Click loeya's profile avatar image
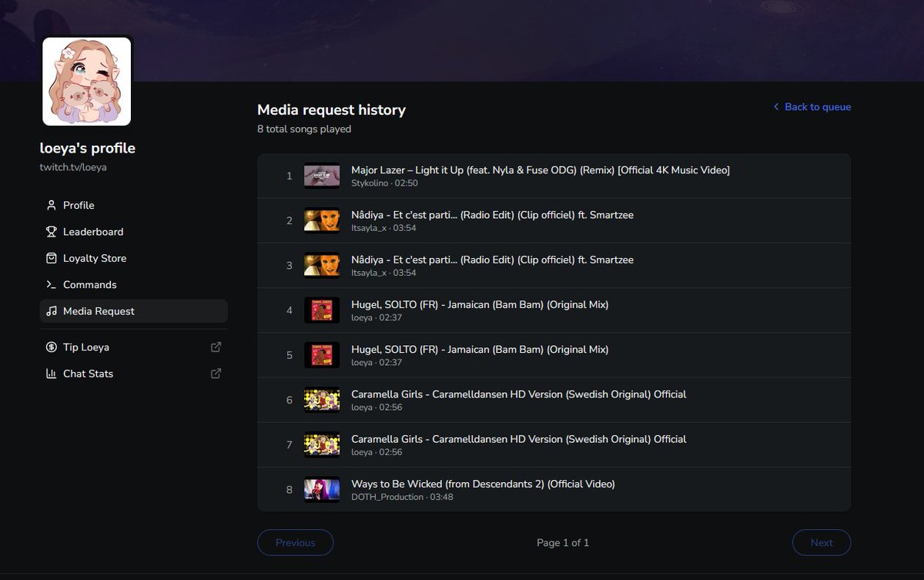Viewport: 924px width, 580px height. coord(86,81)
